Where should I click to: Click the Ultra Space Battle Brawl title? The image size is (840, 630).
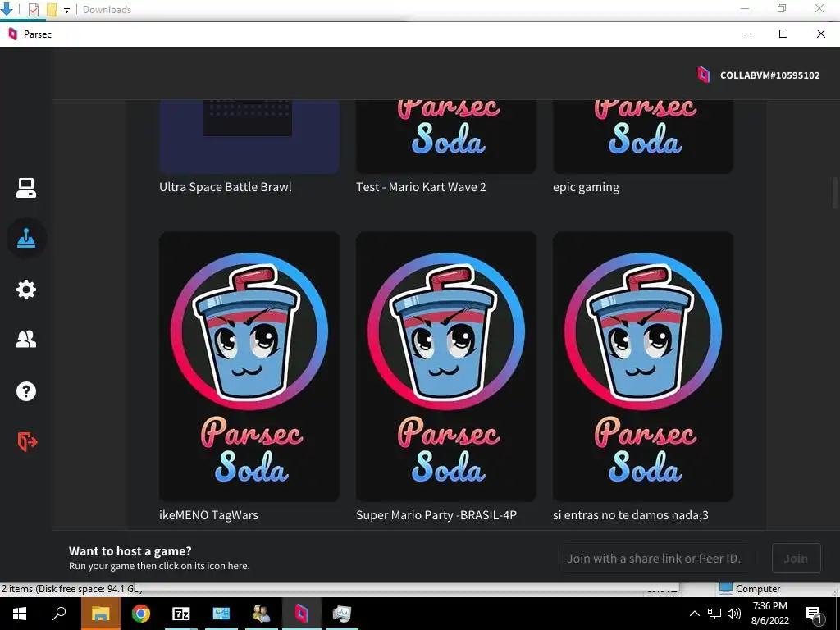225,187
